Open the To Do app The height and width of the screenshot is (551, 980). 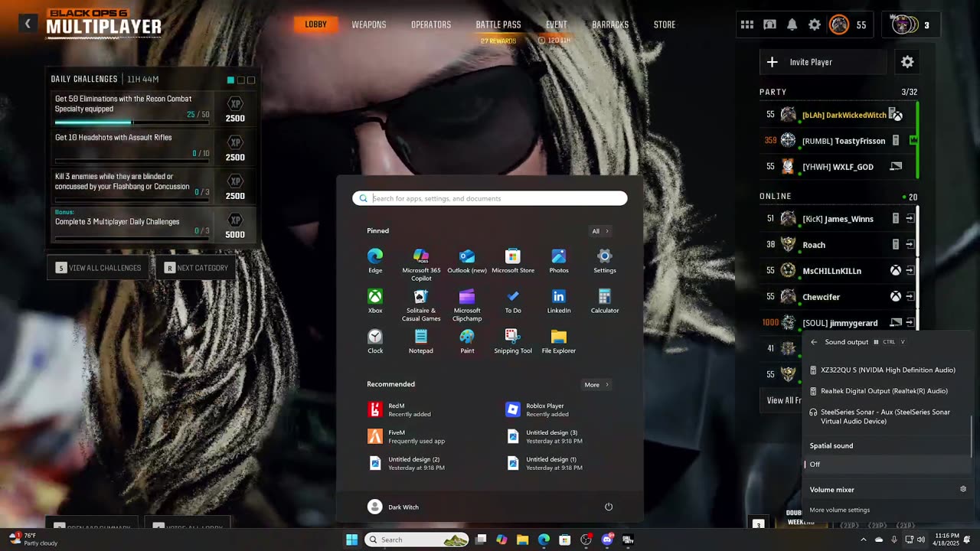point(513,301)
